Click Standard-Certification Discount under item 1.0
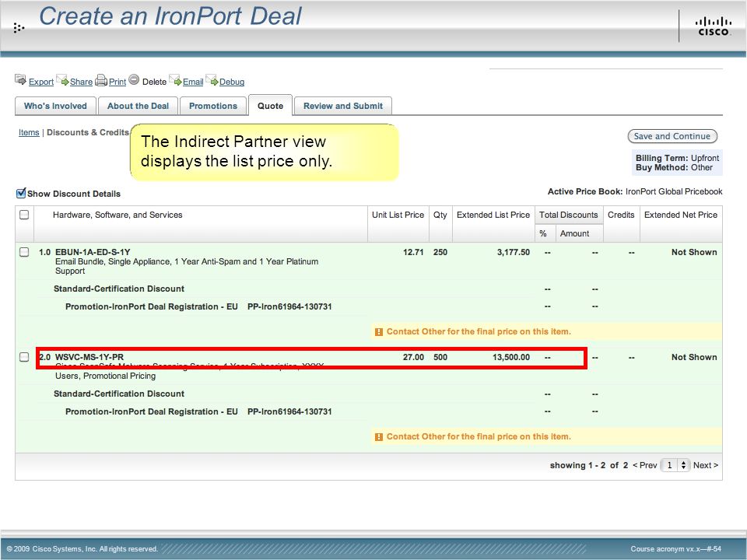This screenshot has height=560, width=747. click(118, 289)
